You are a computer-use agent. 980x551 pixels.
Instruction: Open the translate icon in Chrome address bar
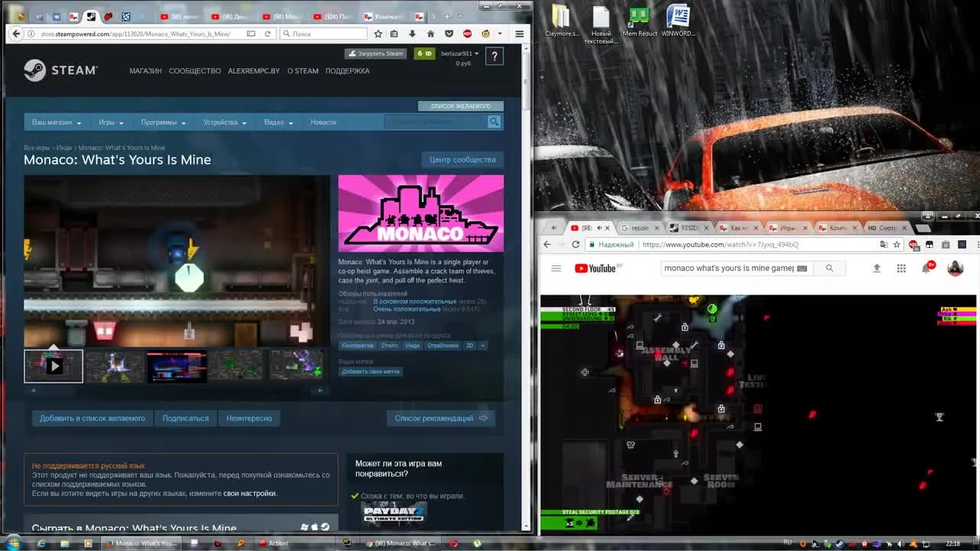(x=884, y=245)
